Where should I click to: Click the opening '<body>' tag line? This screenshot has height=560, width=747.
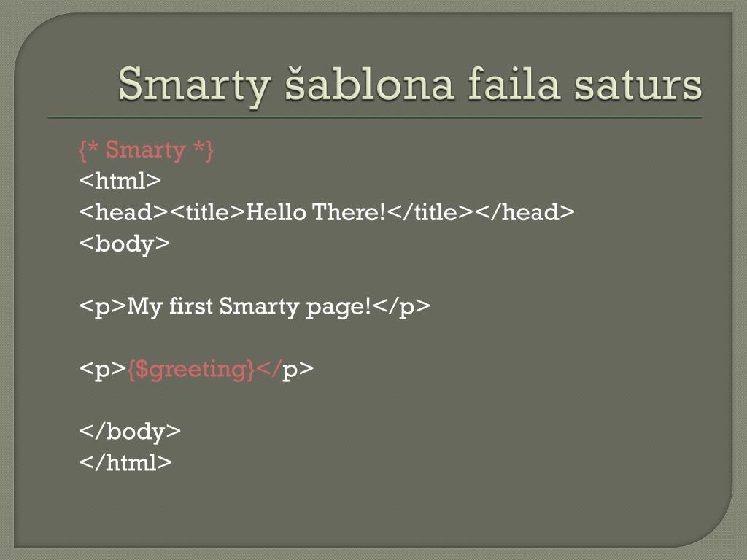click(x=124, y=244)
